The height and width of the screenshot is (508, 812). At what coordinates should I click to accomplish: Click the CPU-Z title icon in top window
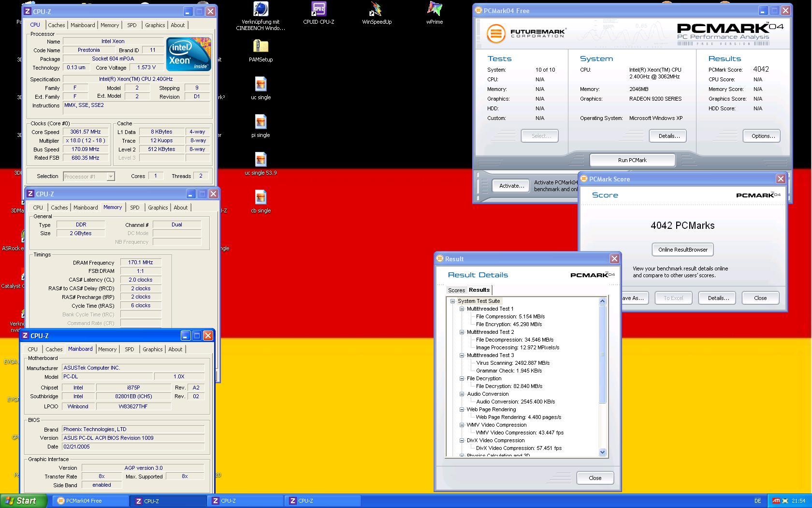[28, 11]
